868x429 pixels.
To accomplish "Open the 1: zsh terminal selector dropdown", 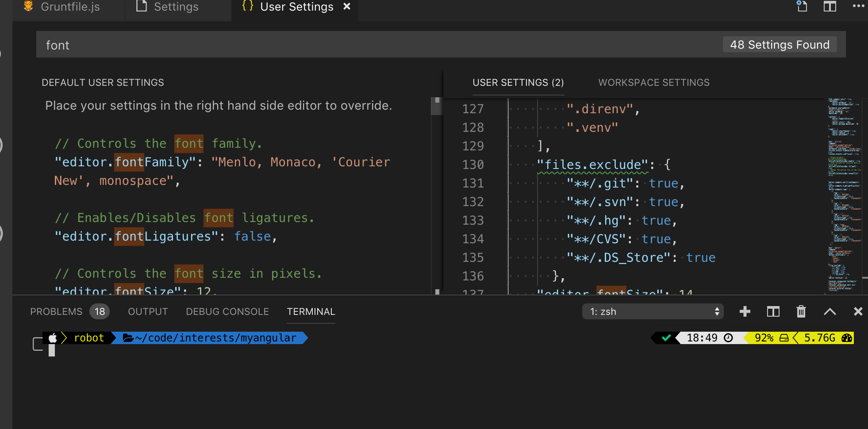I will tap(653, 311).
